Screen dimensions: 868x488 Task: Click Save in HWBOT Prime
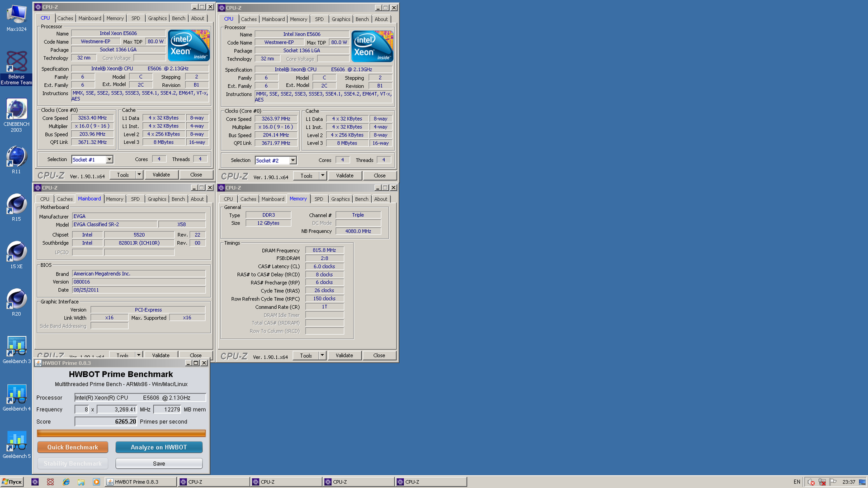click(159, 464)
